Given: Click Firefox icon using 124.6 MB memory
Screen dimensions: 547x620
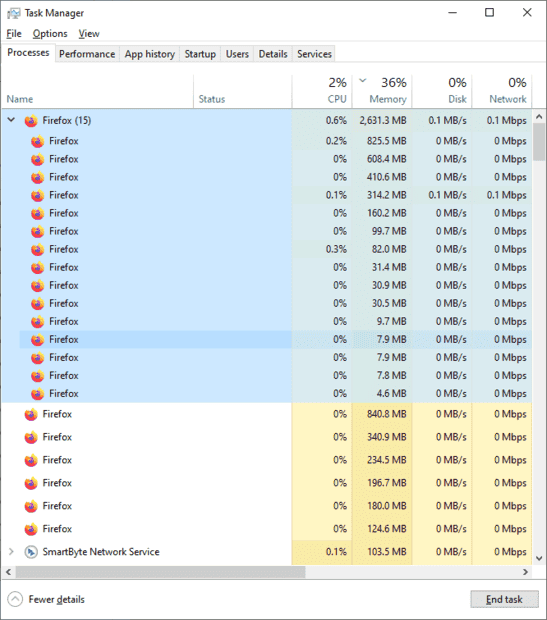Looking at the screenshot, I should [x=31, y=529].
